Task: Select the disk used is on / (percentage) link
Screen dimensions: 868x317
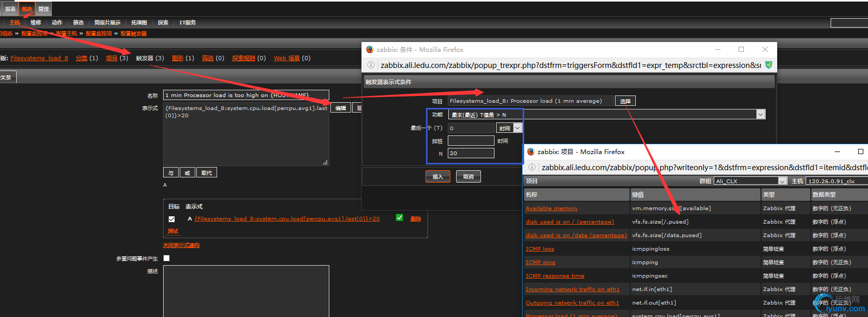Action: [570, 222]
